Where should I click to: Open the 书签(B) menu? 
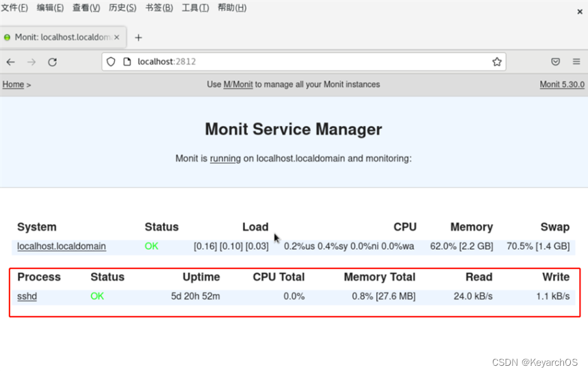pos(159,8)
